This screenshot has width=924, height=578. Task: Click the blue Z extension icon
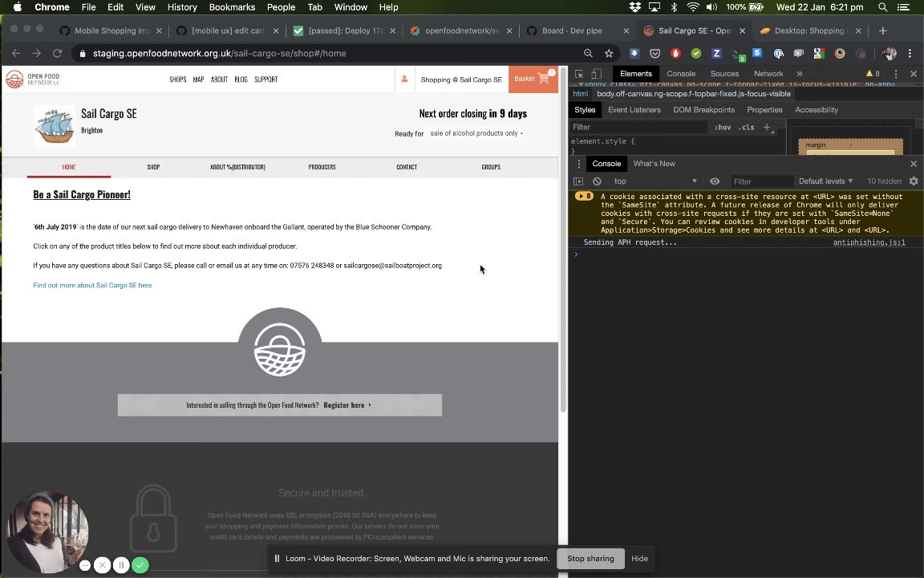point(716,53)
